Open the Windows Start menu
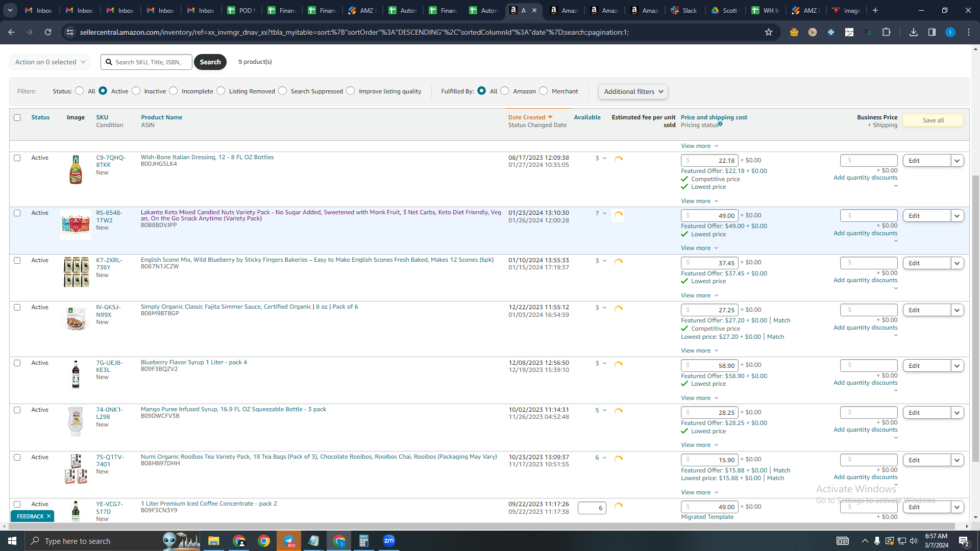Image resolution: width=980 pixels, height=551 pixels. click(x=12, y=541)
